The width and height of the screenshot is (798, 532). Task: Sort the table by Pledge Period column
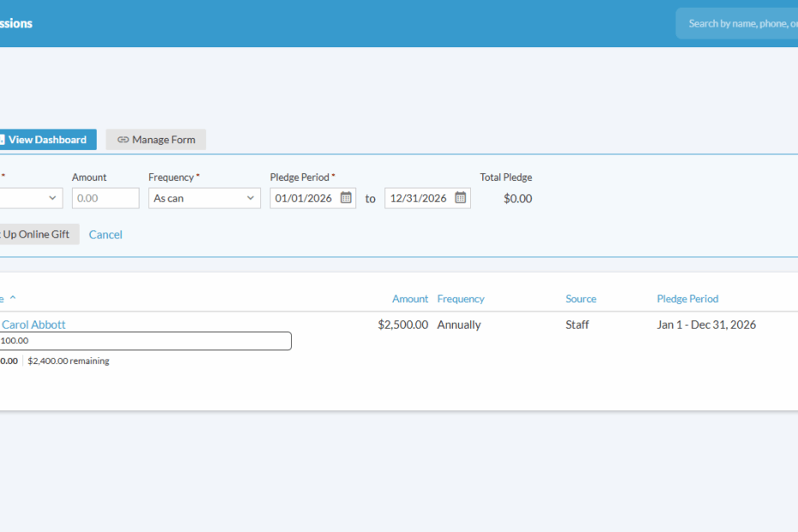pos(687,299)
